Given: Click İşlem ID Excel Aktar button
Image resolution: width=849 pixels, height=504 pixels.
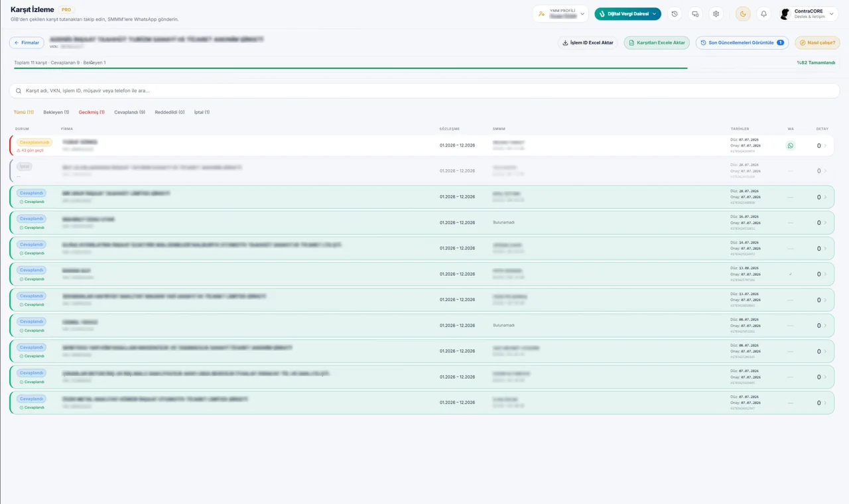Looking at the screenshot, I should (x=588, y=42).
